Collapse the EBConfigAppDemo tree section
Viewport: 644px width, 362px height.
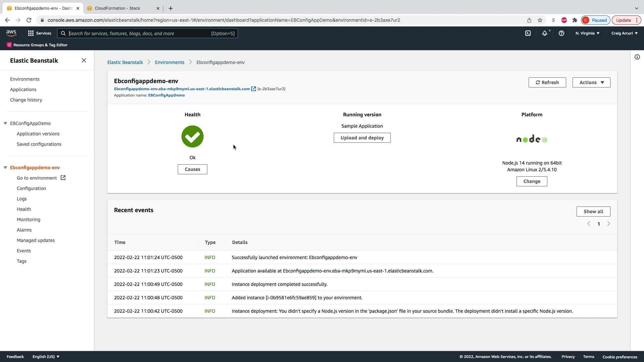coord(5,123)
